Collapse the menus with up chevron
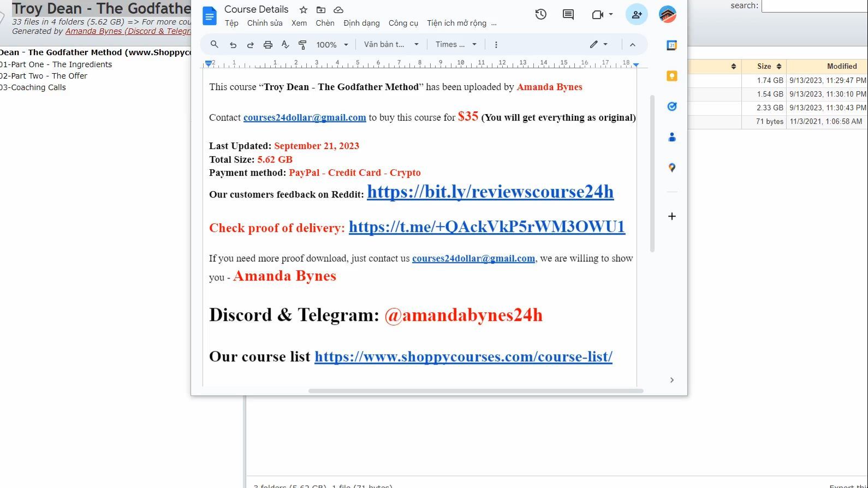The height and width of the screenshot is (488, 868). (632, 45)
